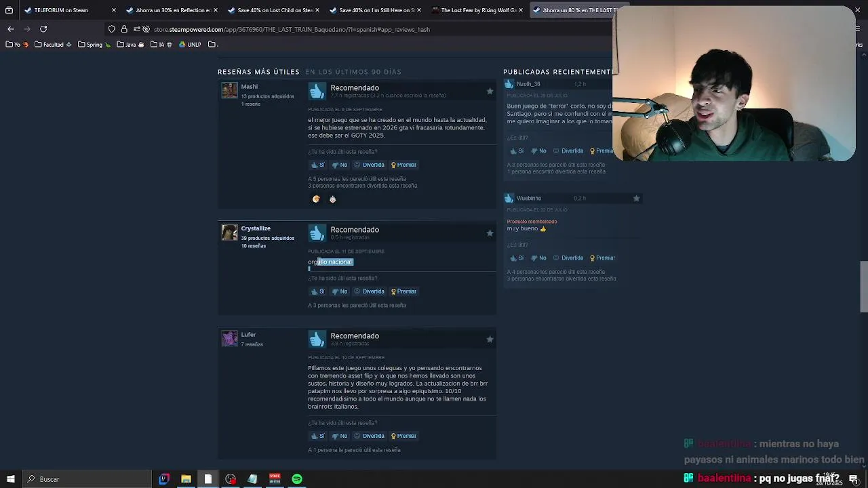Open the IA bookmarks folder
The width and height of the screenshot is (868, 488).
161,45
